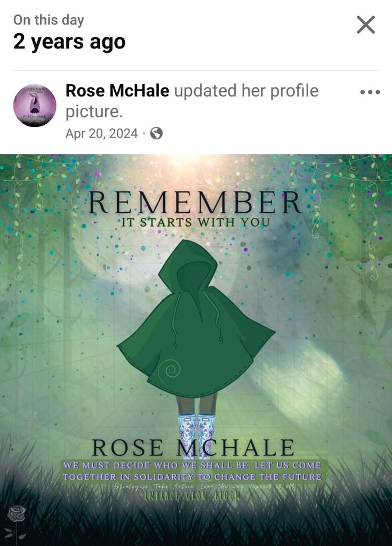
Task: Open the Rose McHale name link
Action: pyautogui.click(x=117, y=91)
